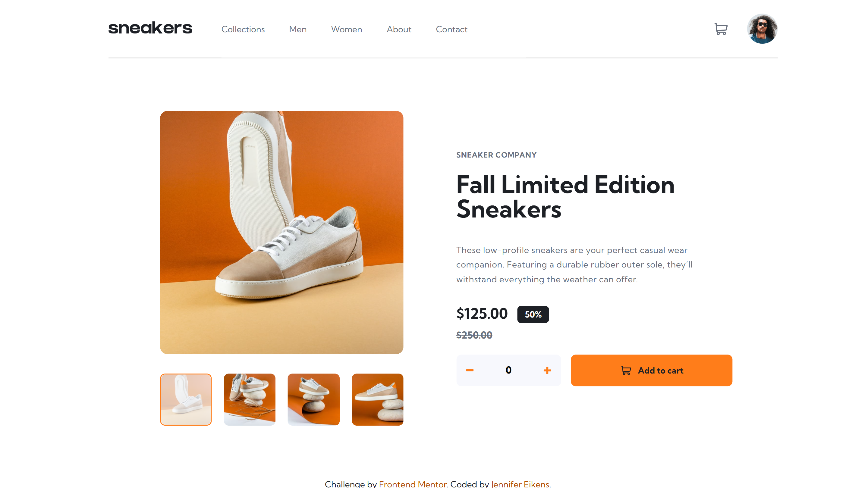Screen dimensions: 868x488
Task: Open the large main product image
Action: pos(282,232)
